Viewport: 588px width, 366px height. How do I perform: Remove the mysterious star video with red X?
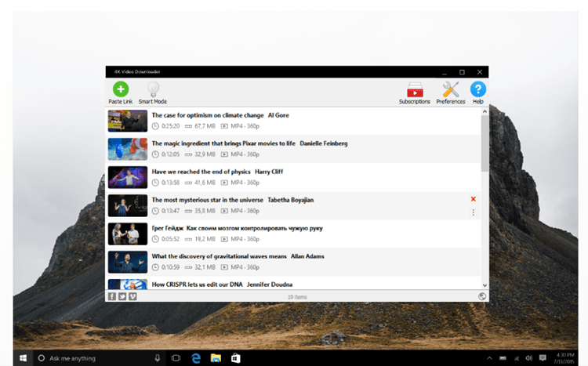pyautogui.click(x=473, y=200)
